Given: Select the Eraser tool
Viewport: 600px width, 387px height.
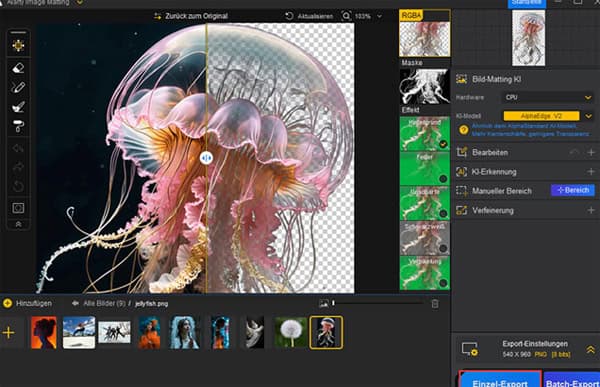Looking at the screenshot, I should coord(18,68).
